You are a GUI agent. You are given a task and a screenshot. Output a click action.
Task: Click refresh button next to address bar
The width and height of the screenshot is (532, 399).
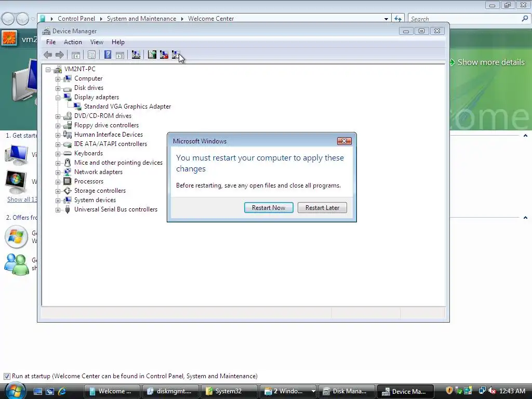coord(398,19)
